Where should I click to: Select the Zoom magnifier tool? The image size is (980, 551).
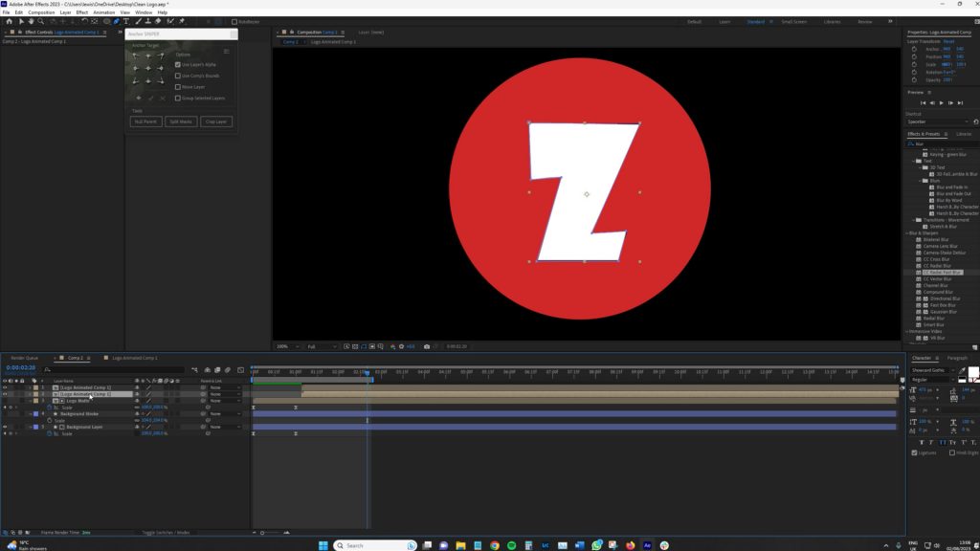pos(40,21)
